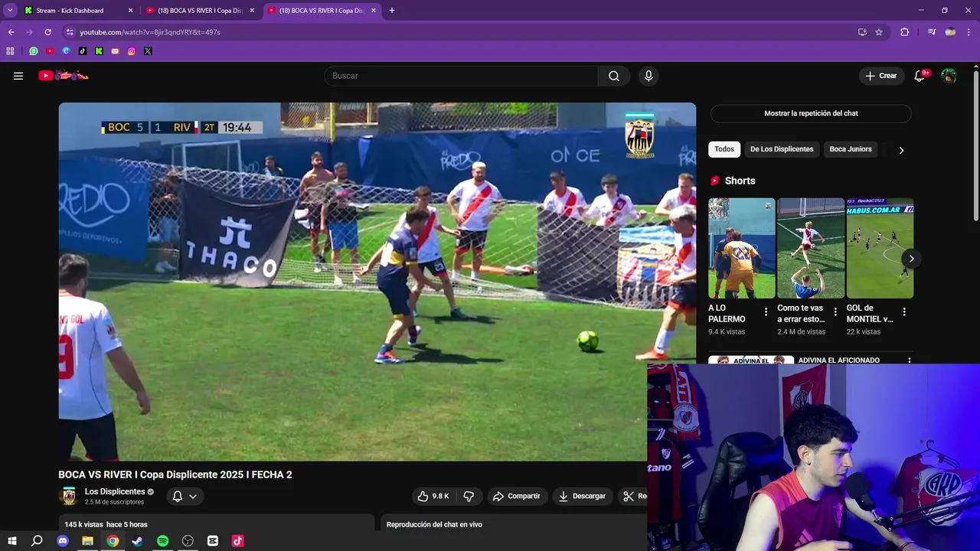This screenshot has height=551, width=980.
Task: Open GOL de MONTIEL short thumbnail
Action: point(880,248)
